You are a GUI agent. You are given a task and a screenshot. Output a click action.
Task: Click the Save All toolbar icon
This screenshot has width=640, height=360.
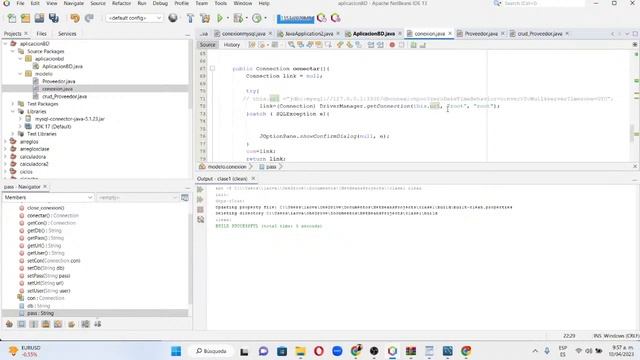point(53,18)
